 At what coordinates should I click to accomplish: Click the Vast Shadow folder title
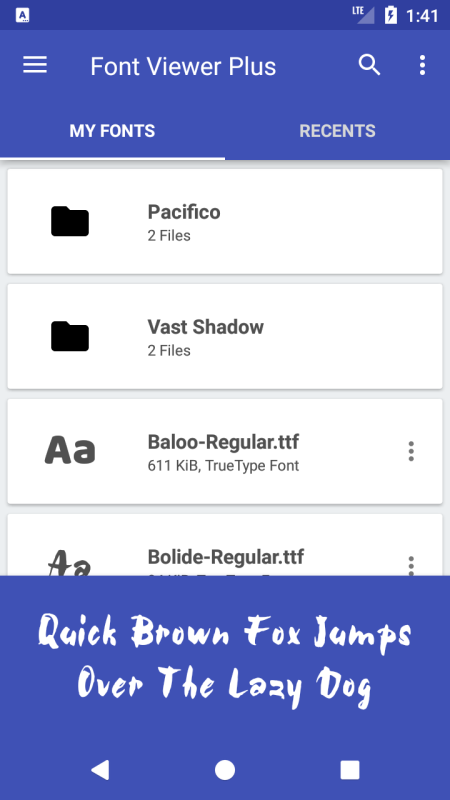point(206,327)
